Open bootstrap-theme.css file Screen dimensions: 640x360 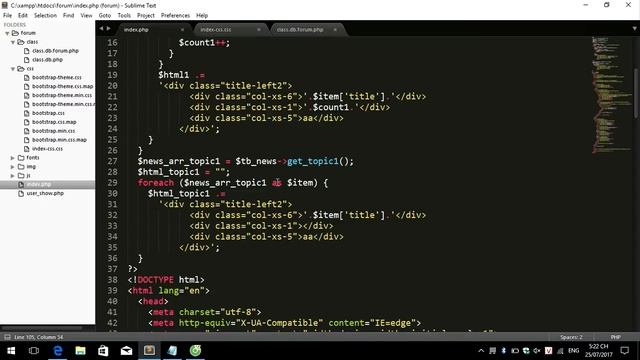point(57,78)
